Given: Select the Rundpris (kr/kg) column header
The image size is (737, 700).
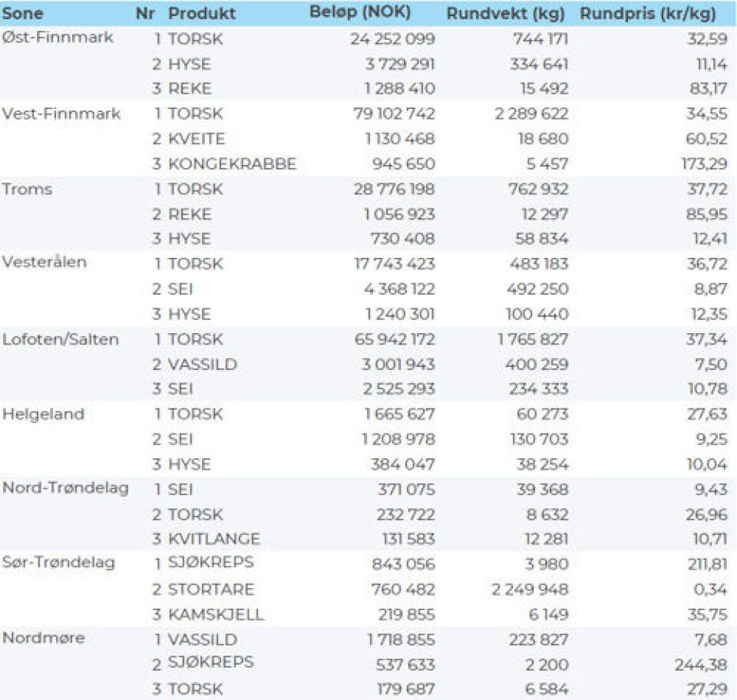Looking at the screenshot, I should 648,14.
